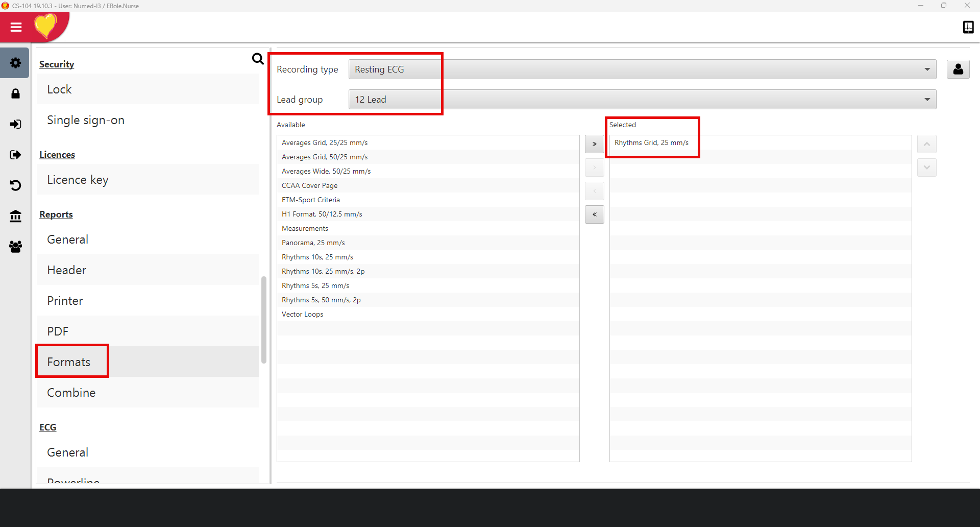The image size is (980, 527).
Task: Remove all formats with double-left arrow button
Action: [x=594, y=214]
